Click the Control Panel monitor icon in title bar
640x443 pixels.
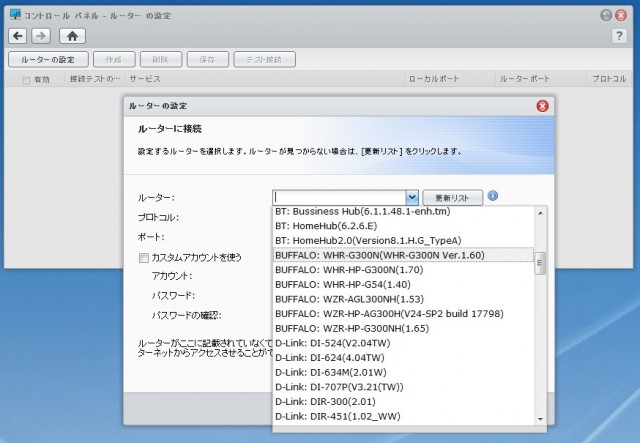coord(15,15)
